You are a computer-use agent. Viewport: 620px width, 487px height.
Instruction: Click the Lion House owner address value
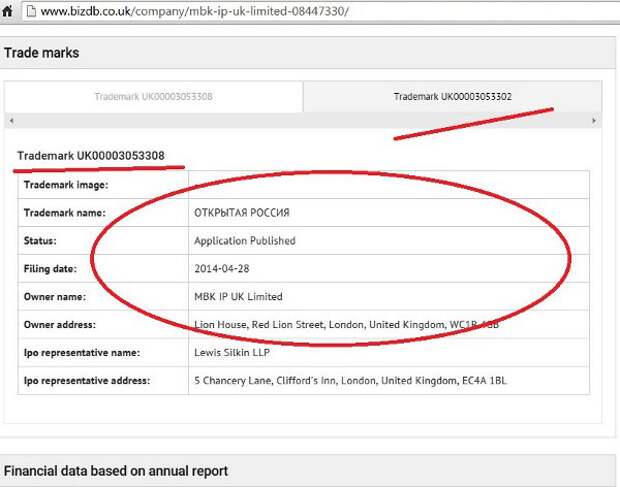tap(346, 325)
